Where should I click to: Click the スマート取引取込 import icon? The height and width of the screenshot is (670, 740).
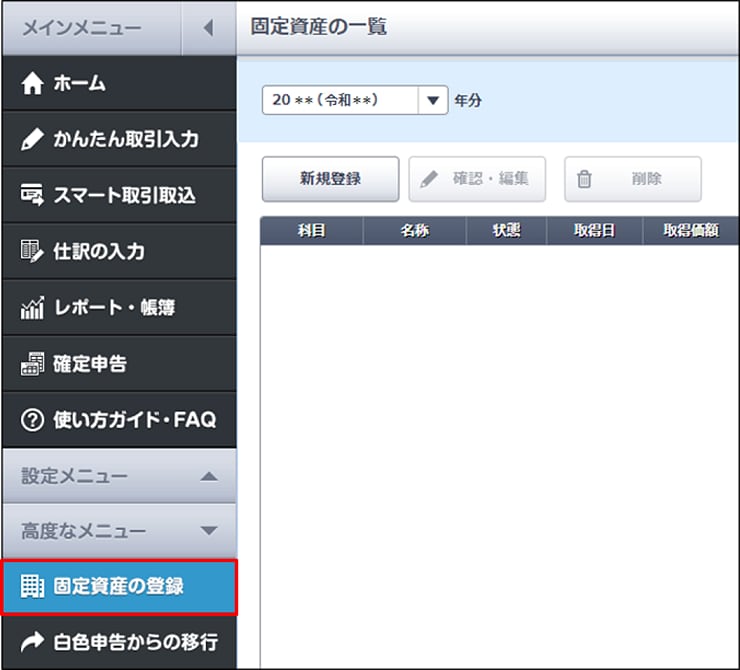[32, 195]
